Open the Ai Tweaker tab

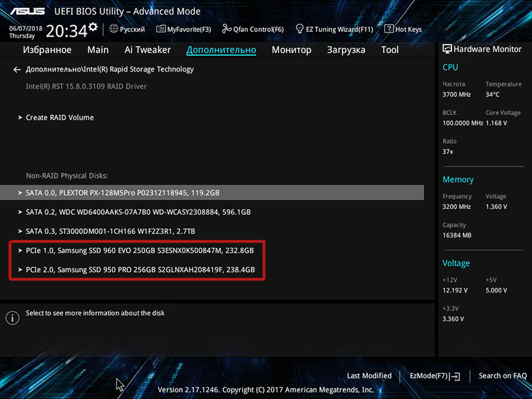148,50
